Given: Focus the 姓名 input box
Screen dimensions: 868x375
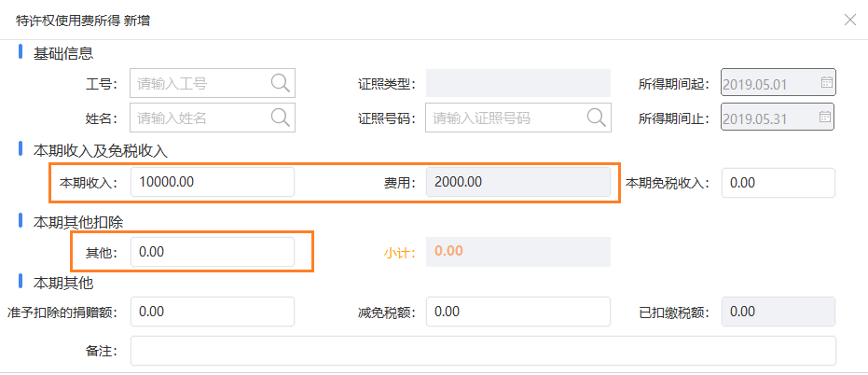Looking at the screenshot, I should (213, 118).
